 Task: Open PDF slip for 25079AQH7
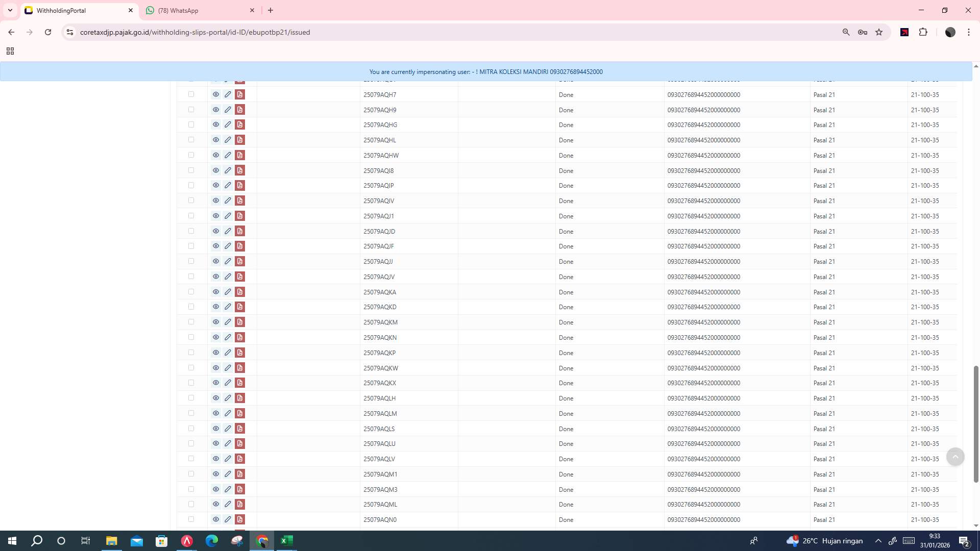click(x=240, y=94)
